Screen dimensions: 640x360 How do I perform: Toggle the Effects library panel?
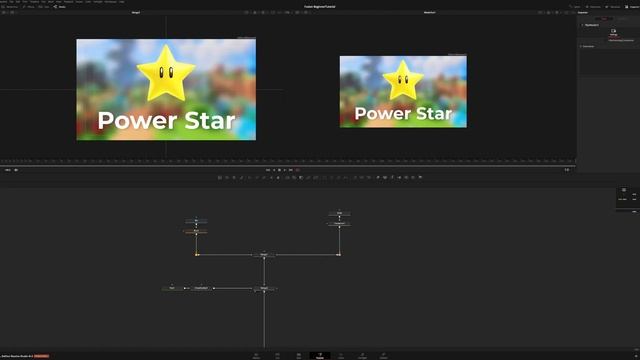29,7
